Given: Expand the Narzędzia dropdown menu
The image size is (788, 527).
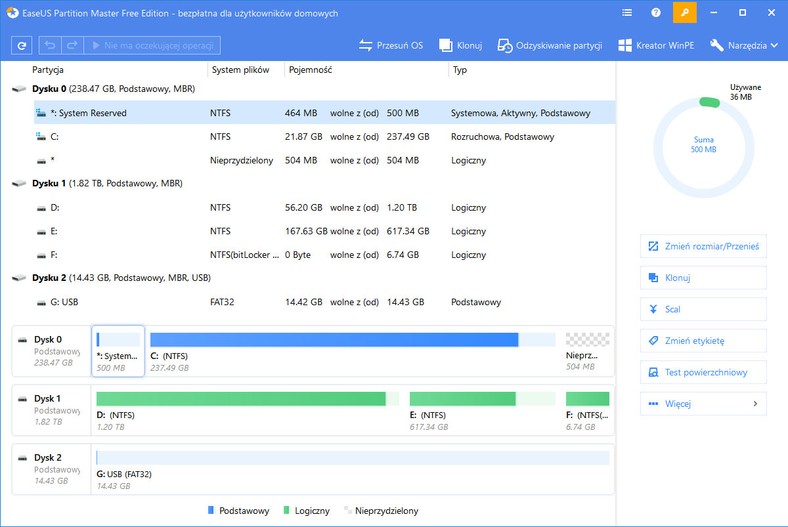Looking at the screenshot, I should click(744, 46).
